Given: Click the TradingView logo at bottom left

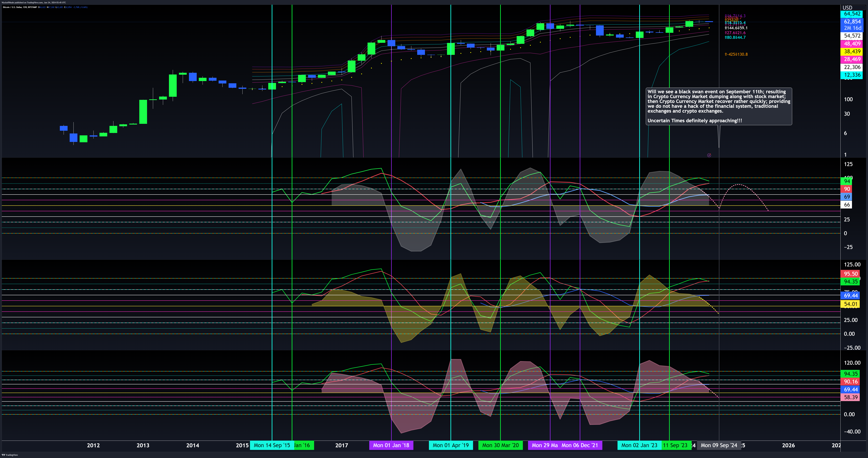Looking at the screenshot, I should (10, 455).
